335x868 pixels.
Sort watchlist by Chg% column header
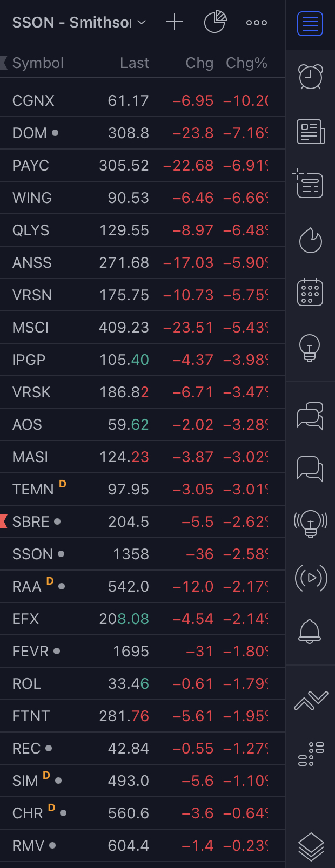pos(246,63)
